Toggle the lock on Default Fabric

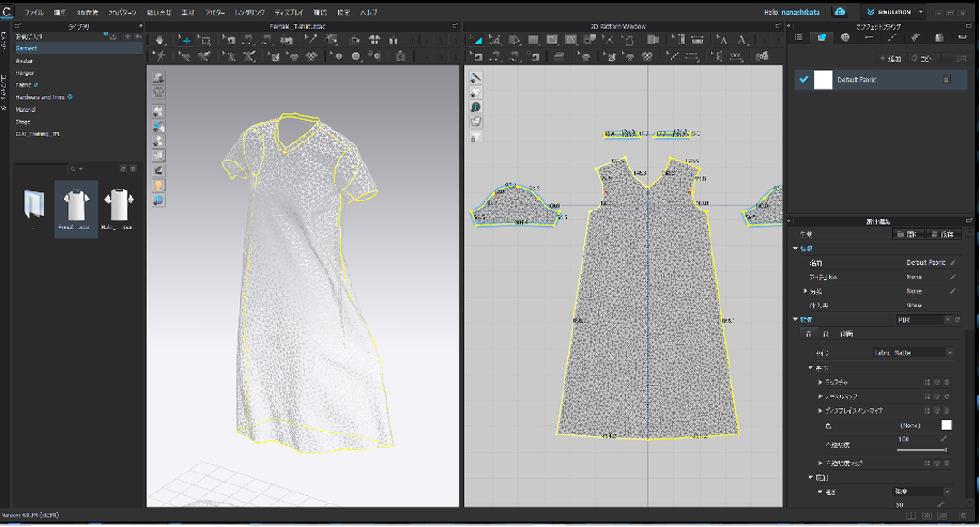coord(946,80)
